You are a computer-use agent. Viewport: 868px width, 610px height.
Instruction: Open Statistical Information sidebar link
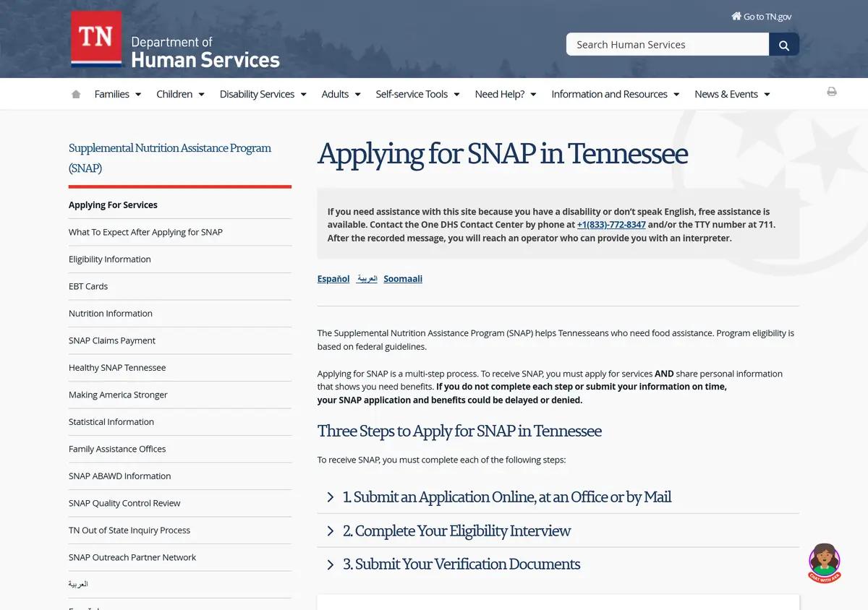[111, 422]
